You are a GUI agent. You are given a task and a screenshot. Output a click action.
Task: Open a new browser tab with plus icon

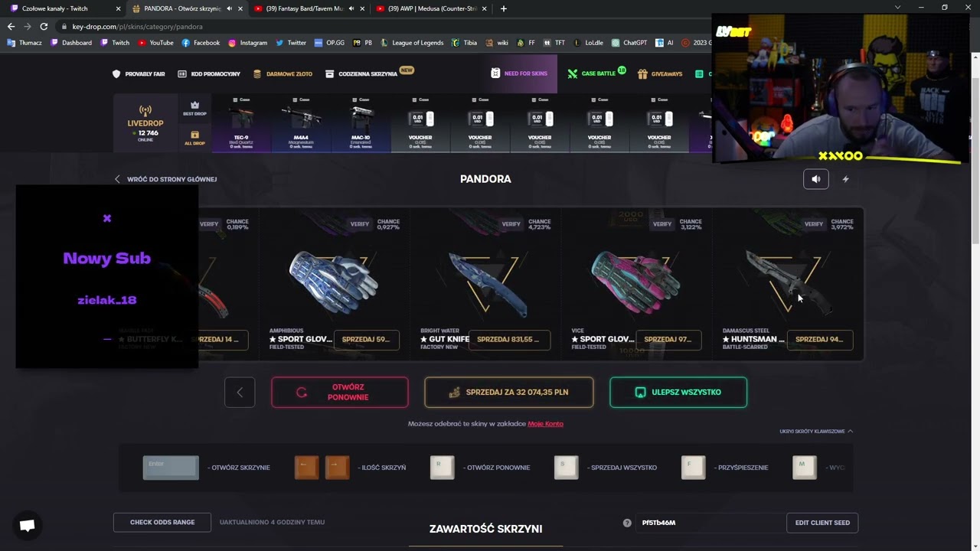tap(503, 8)
